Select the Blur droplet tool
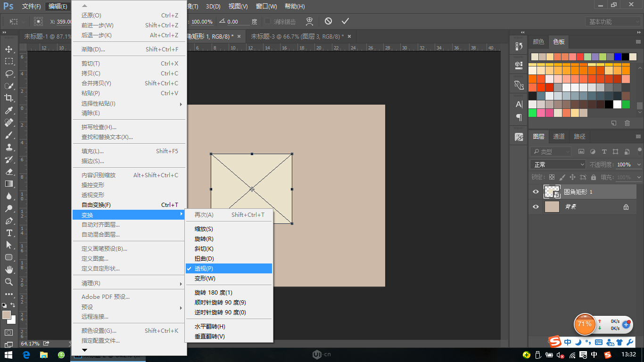Image resolution: width=644 pixels, height=362 pixels. [x=9, y=196]
